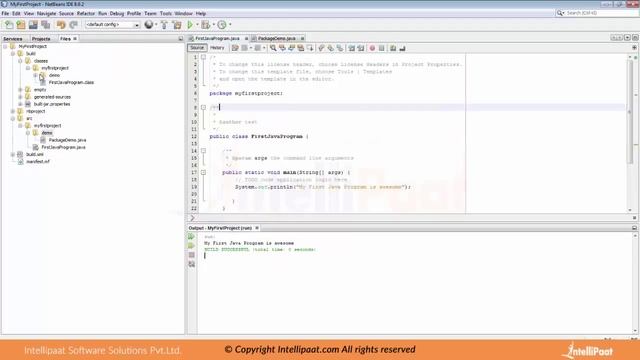Click the Save All toolbar icon
640x360 pixels.
click(x=45, y=25)
